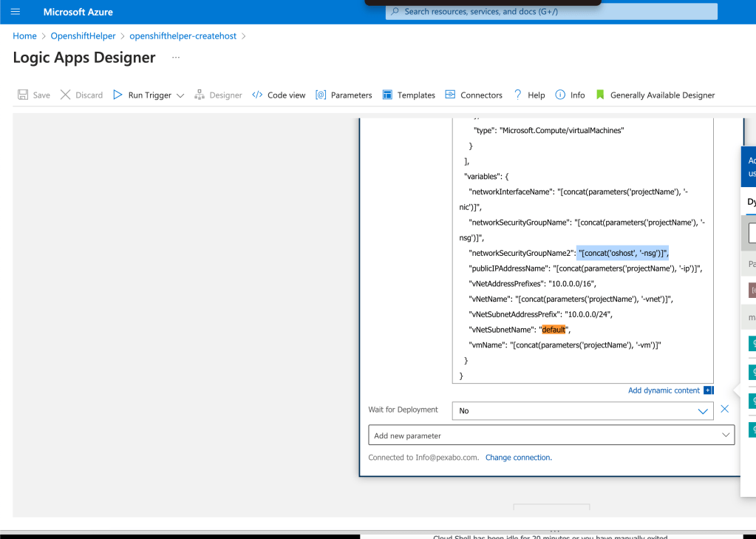
Task: Click the green bookmark designer icon
Action: click(x=600, y=95)
